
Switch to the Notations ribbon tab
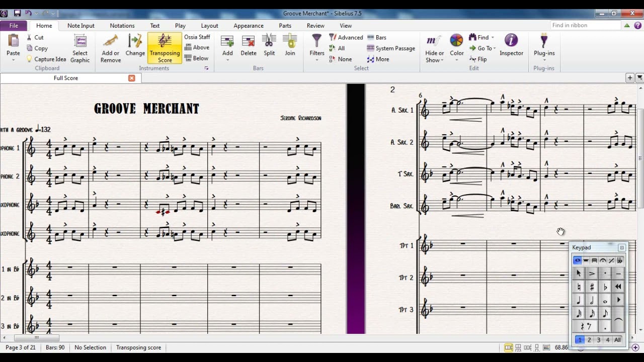(122, 26)
